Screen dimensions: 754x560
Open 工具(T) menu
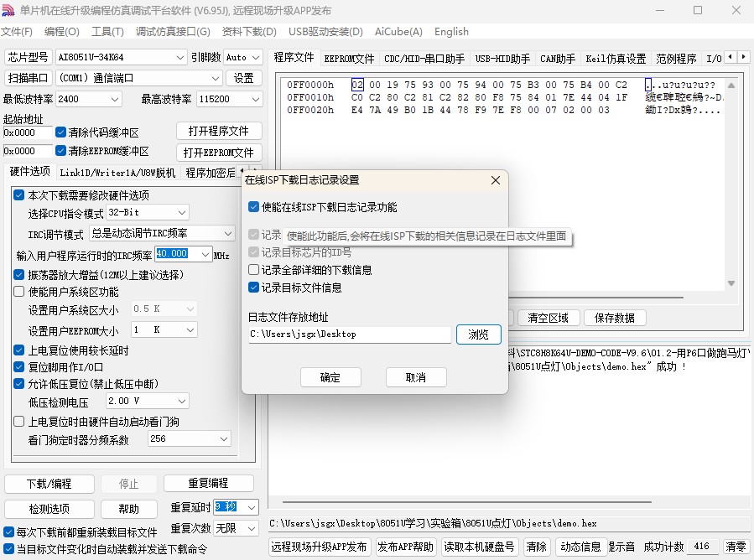pos(107,32)
